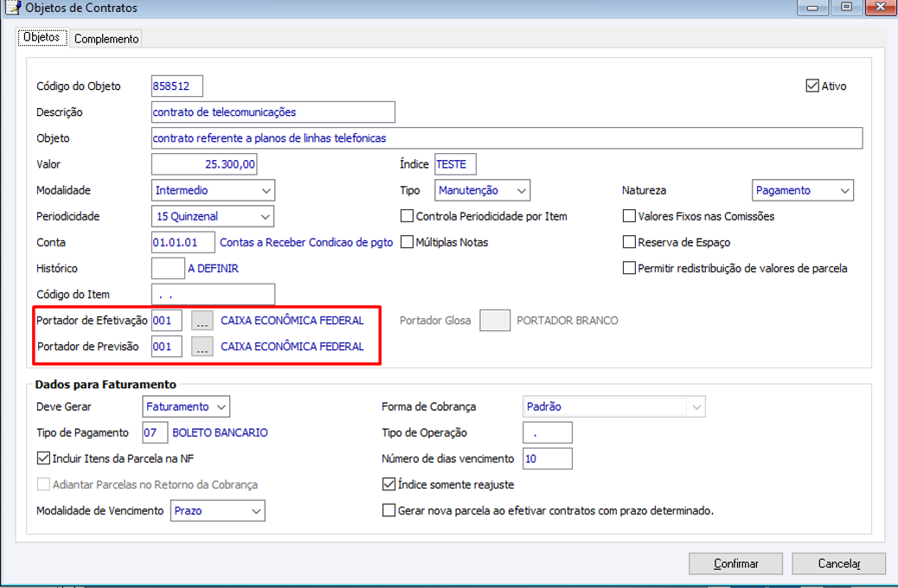Expand the Tipo dropdown showing Manutenção

tap(482, 190)
